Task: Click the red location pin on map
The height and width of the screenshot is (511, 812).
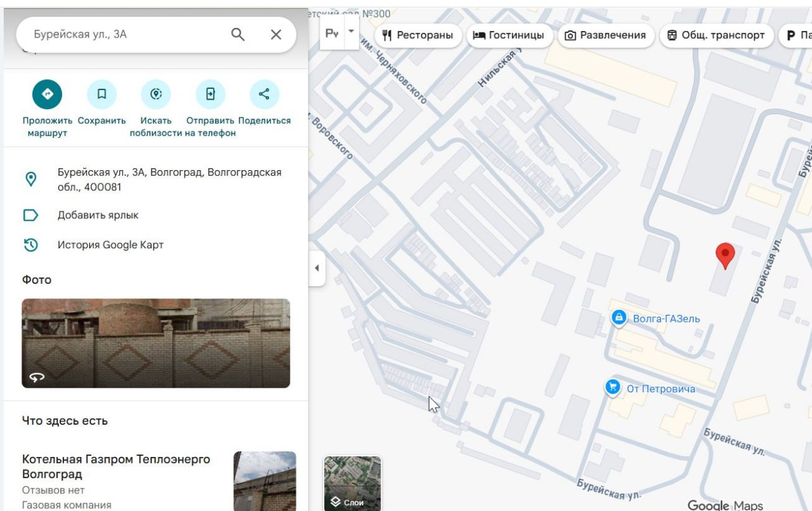Action: click(x=725, y=255)
